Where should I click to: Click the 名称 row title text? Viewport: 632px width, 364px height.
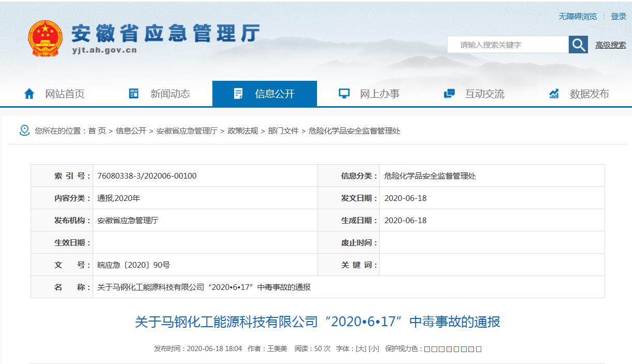[x=204, y=287]
